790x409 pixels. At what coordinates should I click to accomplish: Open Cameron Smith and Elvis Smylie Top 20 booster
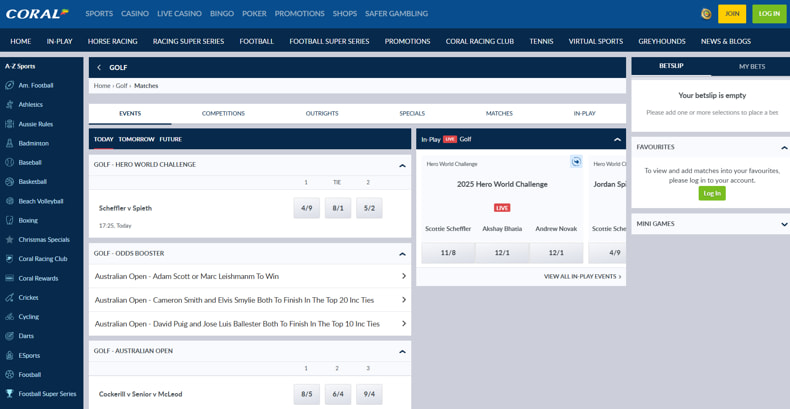point(250,300)
